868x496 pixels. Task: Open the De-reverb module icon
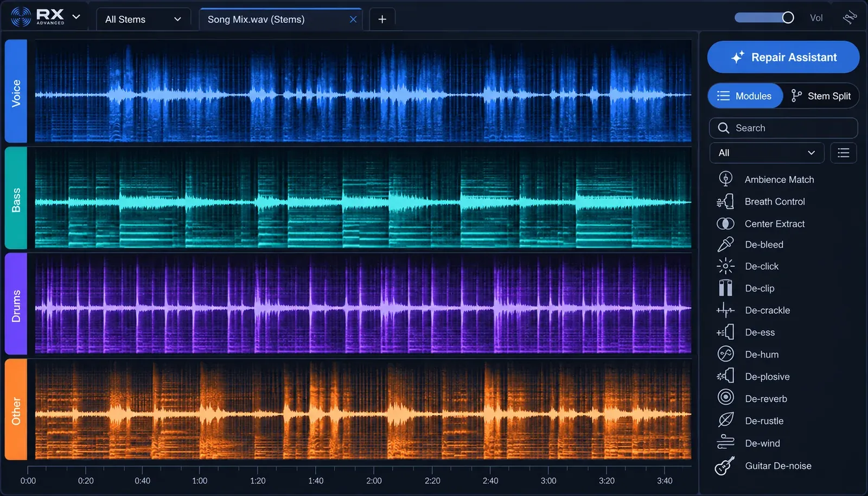(x=725, y=397)
